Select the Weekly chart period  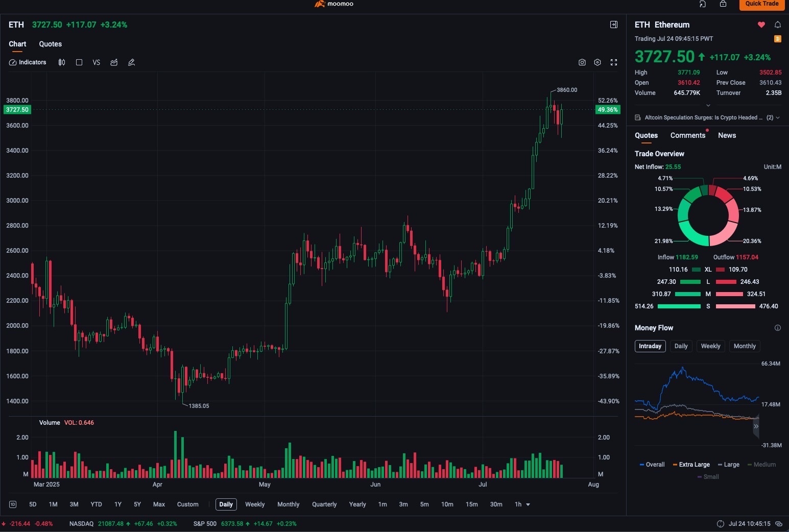tap(255, 504)
